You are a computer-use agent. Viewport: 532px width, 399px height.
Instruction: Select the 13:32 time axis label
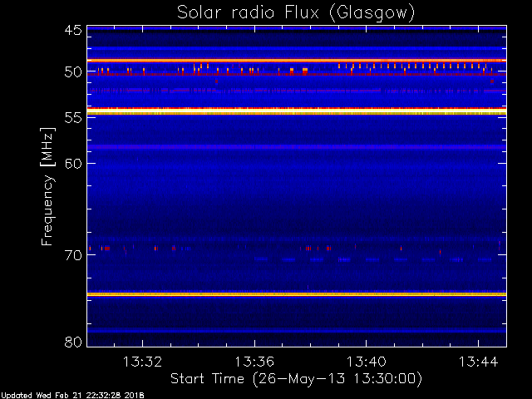pyautogui.click(x=142, y=362)
